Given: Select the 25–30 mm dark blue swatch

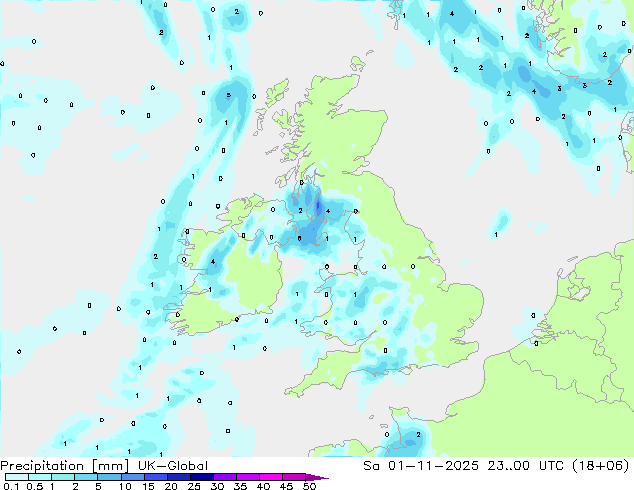Looking at the screenshot, I should click(x=201, y=477).
